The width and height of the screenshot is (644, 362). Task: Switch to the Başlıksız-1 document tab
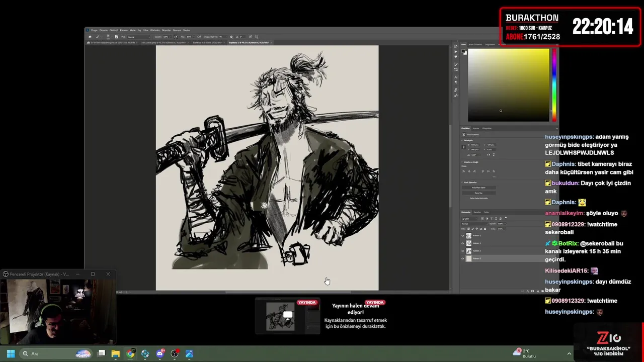pos(207,42)
